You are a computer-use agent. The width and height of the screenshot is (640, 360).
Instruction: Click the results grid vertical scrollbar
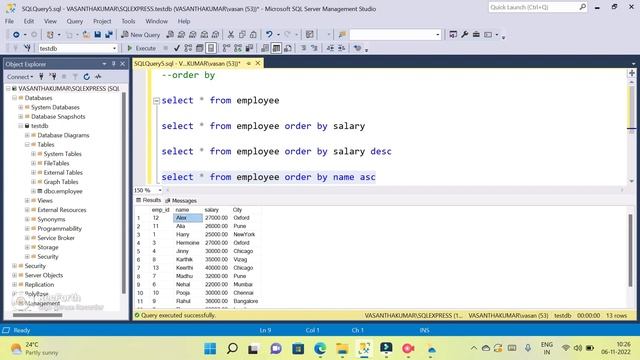pos(631,250)
